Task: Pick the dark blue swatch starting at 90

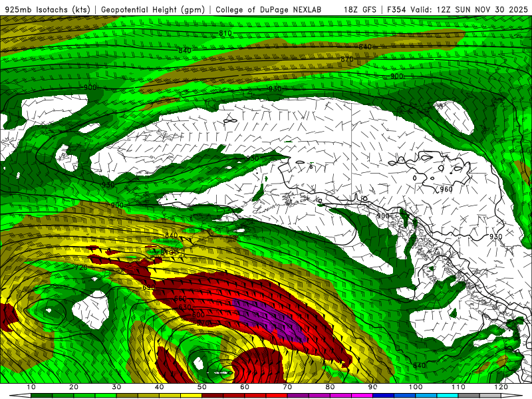Action: [384, 396]
